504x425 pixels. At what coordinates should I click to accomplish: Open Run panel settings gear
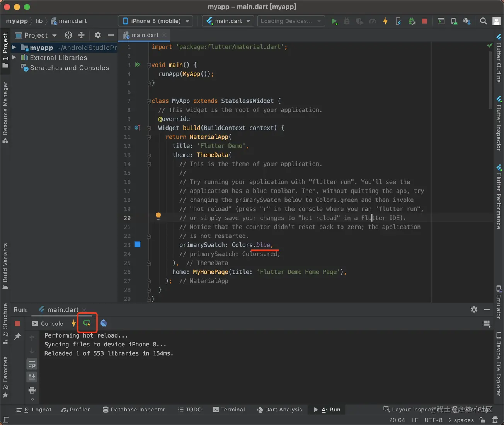coord(474,309)
